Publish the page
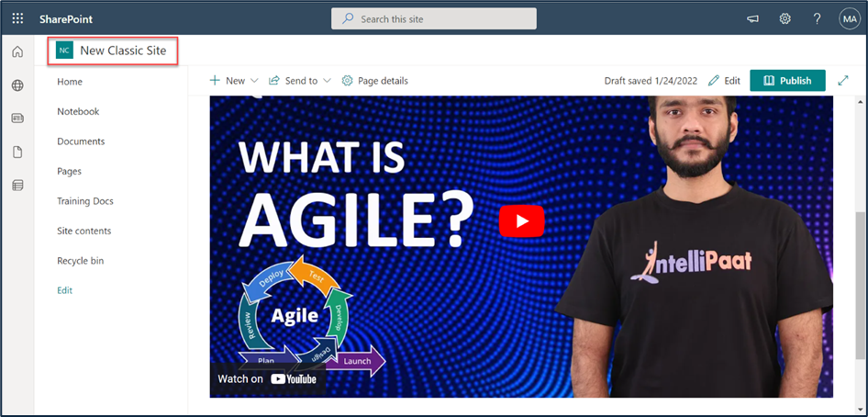Viewport: 868px width, 417px height. pyautogui.click(x=787, y=81)
